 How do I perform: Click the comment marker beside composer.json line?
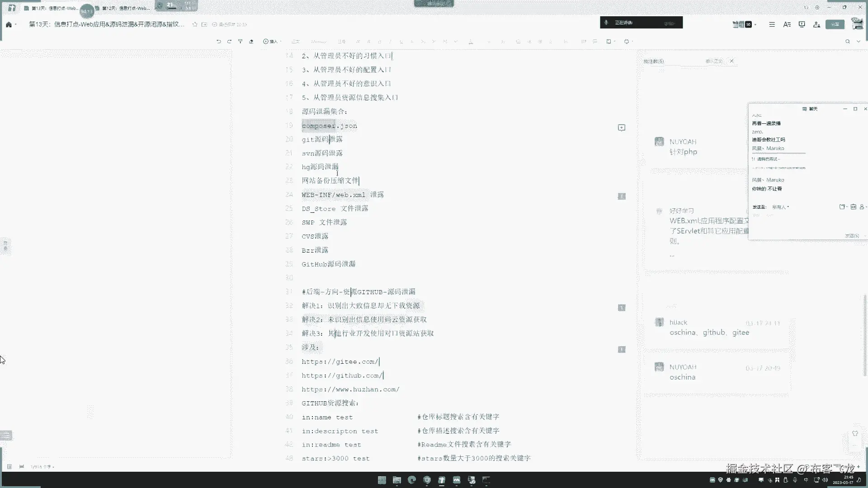click(x=622, y=128)
